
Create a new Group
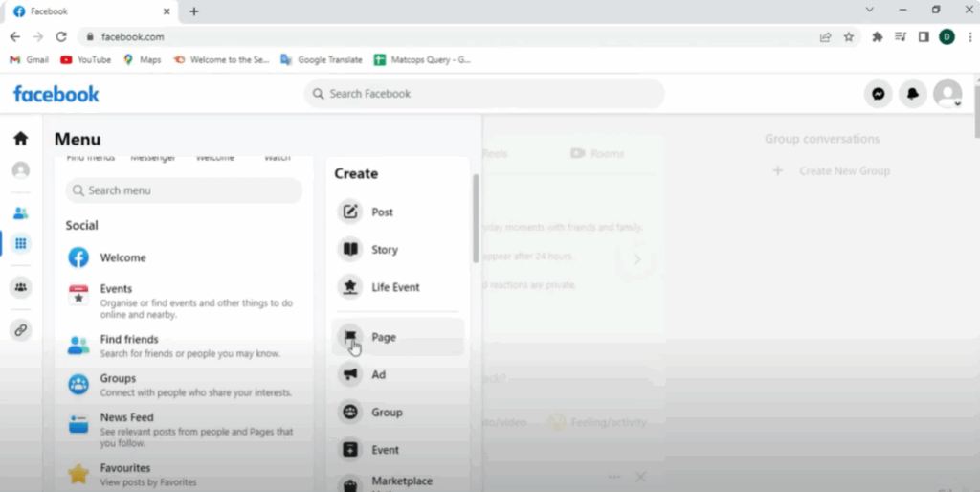397,412
